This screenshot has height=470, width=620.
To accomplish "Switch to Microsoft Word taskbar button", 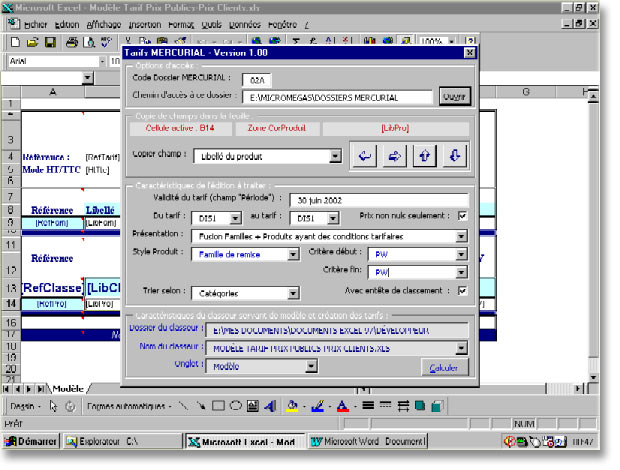I will (368, 442).
